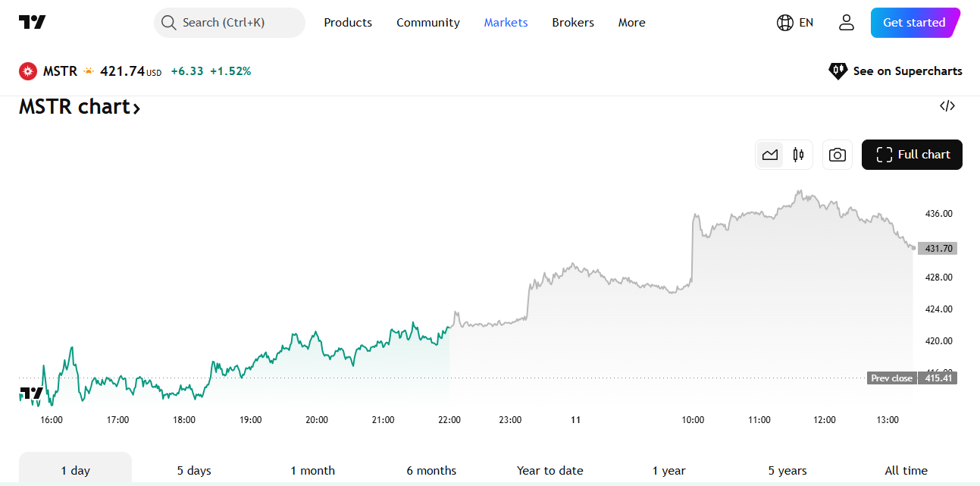Open the user profile icon
The height and width of the screenshot is (486, 980).
(847, 23)
